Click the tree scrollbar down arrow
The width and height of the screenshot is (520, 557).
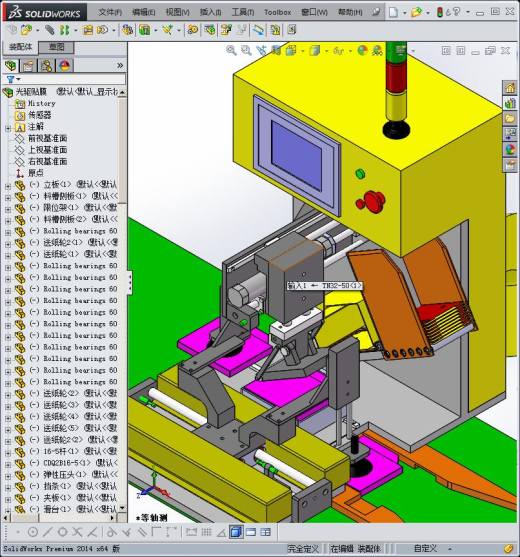pyautogui.click(x=122, y=508)
